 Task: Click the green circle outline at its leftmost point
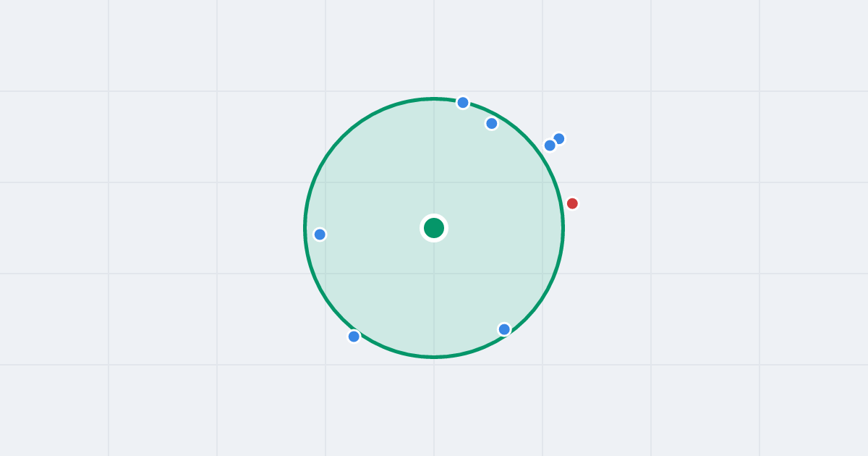coord(305,228)
